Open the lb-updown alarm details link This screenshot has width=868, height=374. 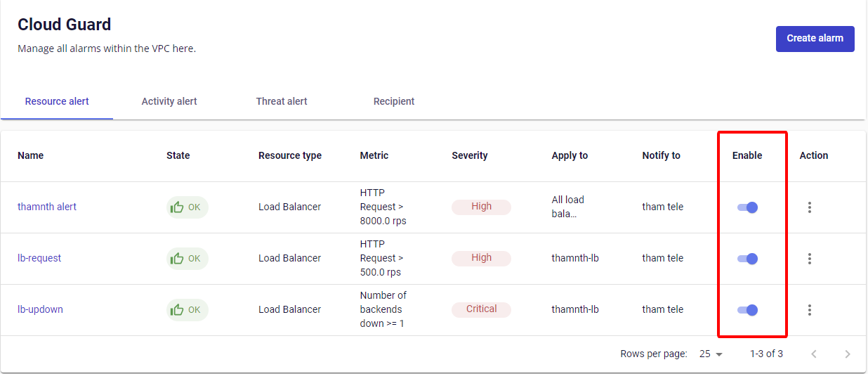coord(40,309)
